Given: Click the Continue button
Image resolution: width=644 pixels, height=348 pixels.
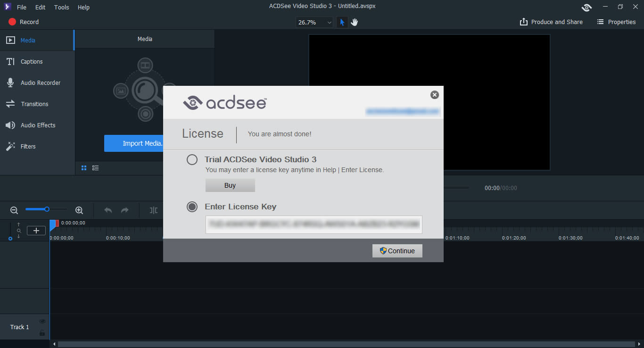Looking at the screenshot, I should tap(397, 251).
